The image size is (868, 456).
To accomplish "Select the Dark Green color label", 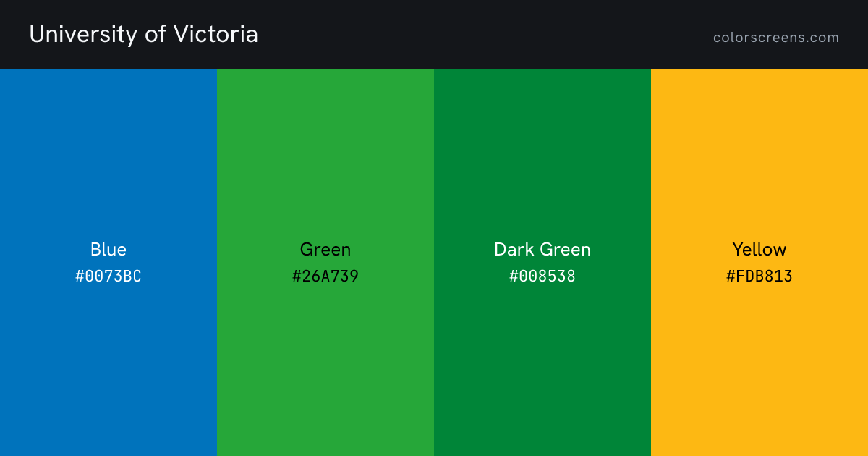I will click(542, 250).
